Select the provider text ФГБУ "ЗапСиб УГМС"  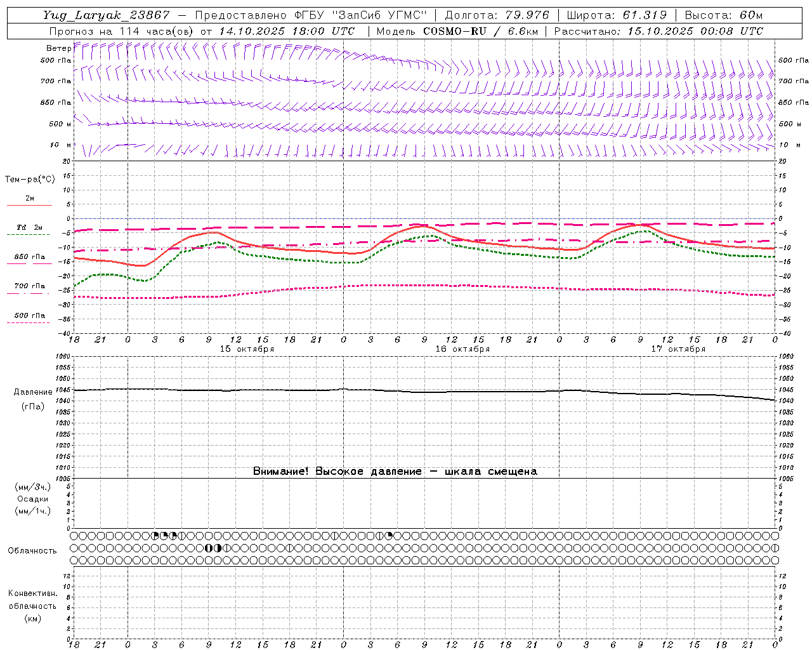[361, 15]
